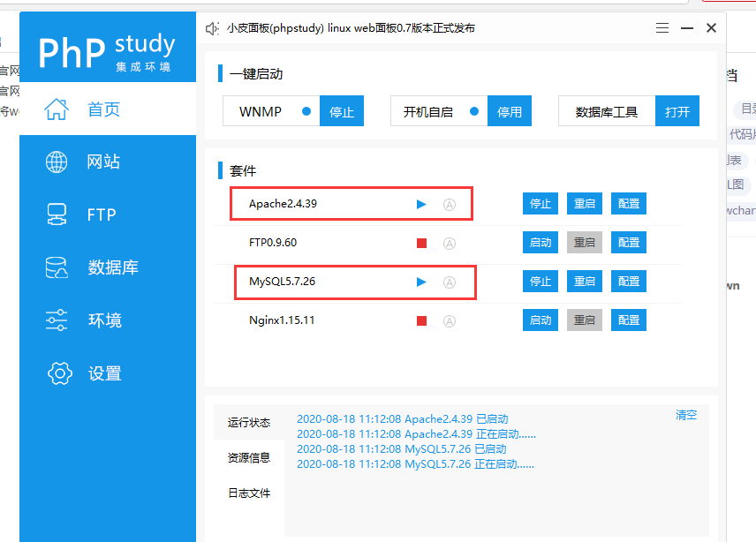Clear the log with 清空 link
Viewport: 756px width, 542px height.
tap(686, 415)
